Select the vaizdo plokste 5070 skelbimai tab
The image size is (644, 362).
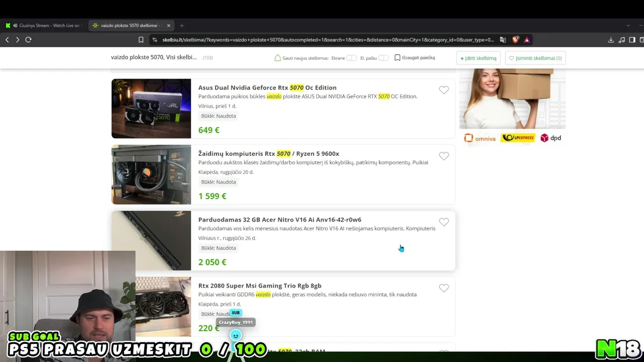click(x=132, y=26)
